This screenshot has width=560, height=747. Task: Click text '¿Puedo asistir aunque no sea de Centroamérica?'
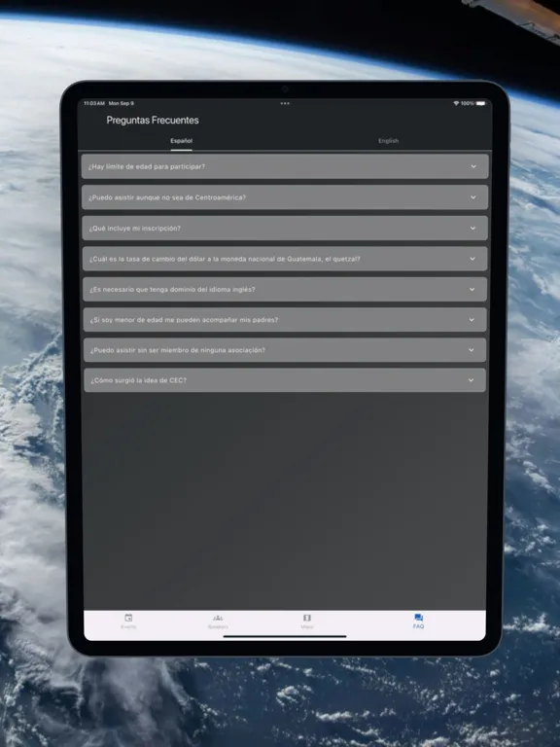point(167,197)
